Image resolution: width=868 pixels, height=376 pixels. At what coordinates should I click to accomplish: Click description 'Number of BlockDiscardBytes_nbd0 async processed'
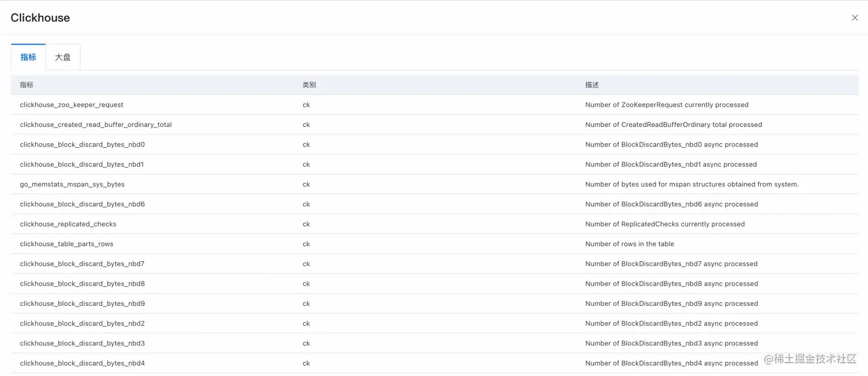(x=671, y=144)
